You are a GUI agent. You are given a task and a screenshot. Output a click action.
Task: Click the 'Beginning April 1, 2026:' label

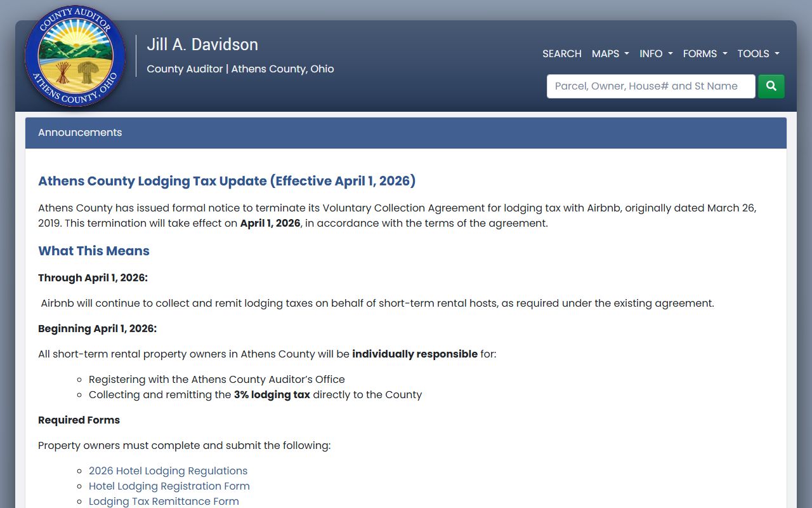97,329
